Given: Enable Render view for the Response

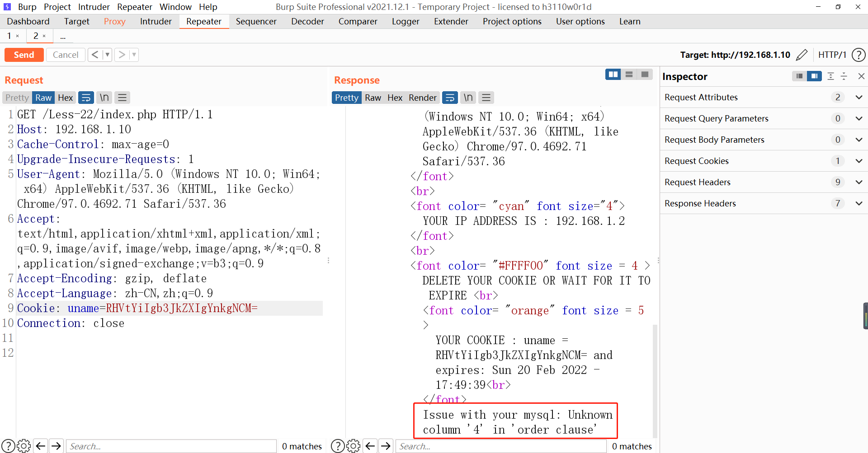Looking at the screenshot, I should pyautogui.click(x=422, y=98).
